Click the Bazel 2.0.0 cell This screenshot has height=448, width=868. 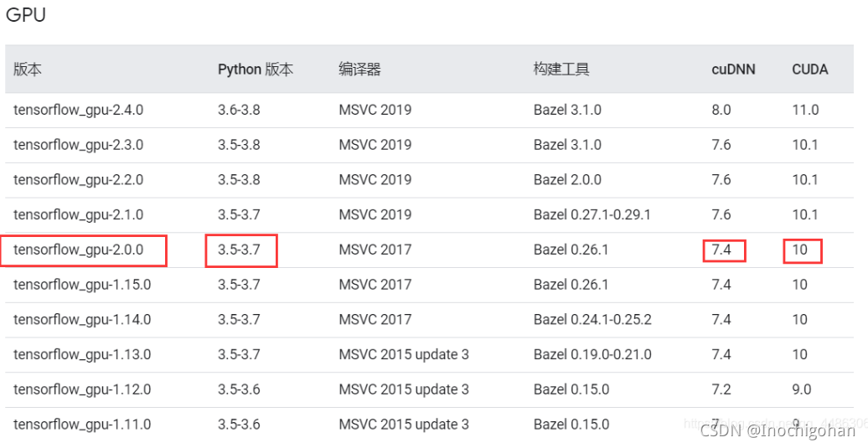(567, 180)
